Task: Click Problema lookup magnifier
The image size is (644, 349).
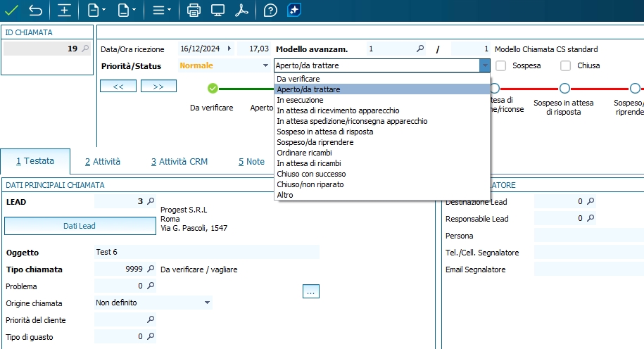Action: pos(151,286)
